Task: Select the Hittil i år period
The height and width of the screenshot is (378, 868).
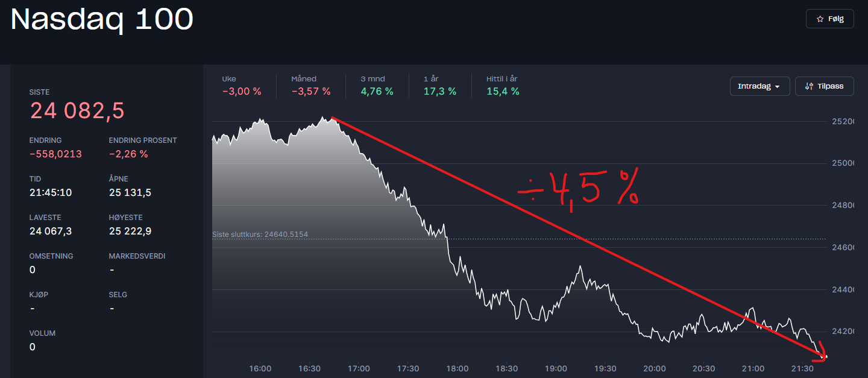Action: tap(503, 86)
